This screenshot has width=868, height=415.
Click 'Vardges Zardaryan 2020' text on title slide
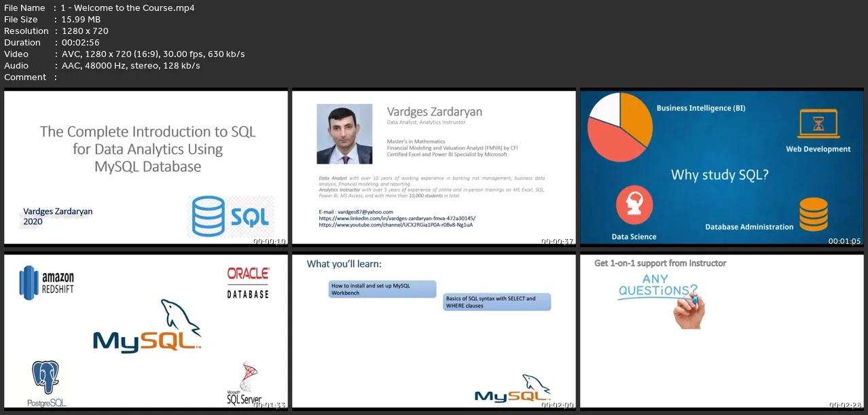58,217
